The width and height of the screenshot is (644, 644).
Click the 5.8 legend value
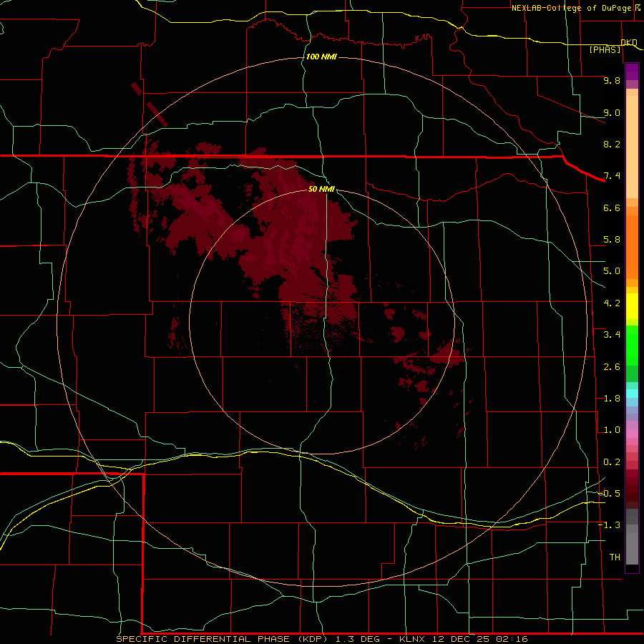[x=612, y=240]
